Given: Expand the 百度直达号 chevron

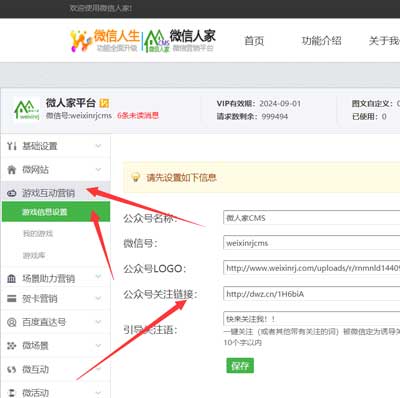Looking at the screenshot, I should click(x=98, y=322).
